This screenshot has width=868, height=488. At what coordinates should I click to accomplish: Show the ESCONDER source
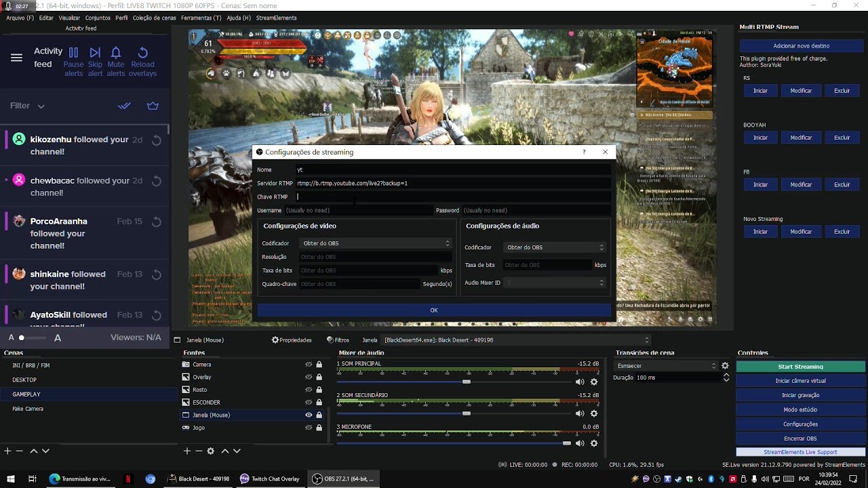tap(309, 403)
